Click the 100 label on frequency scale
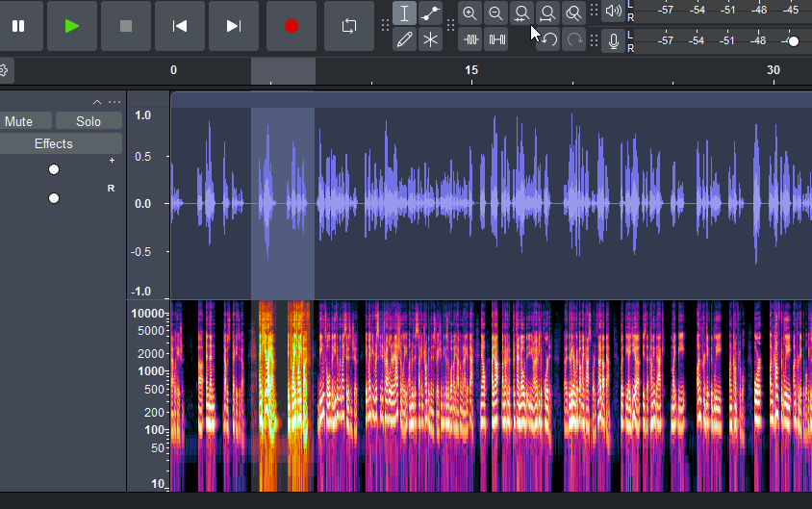This screenshot has width=812, height=509. pyautogui.click(x=154, y=430)
